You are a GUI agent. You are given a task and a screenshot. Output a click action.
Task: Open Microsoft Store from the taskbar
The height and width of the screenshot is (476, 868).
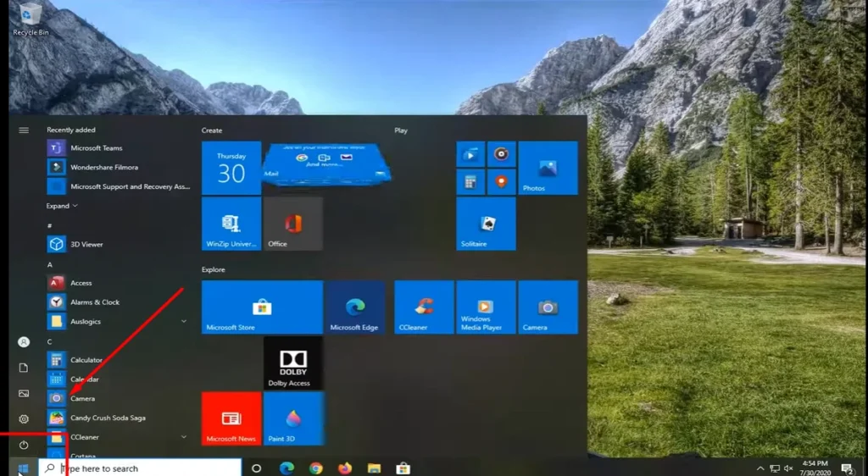coord(403,468)
